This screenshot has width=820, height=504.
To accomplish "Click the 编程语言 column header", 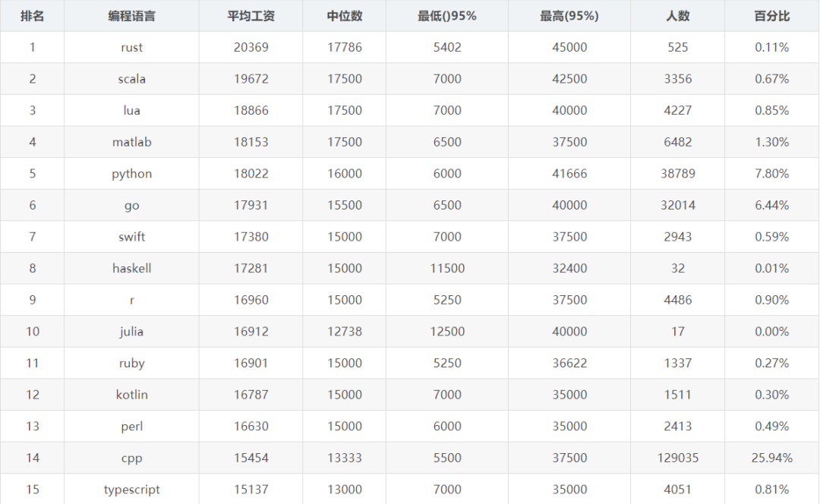I will 132,16.
